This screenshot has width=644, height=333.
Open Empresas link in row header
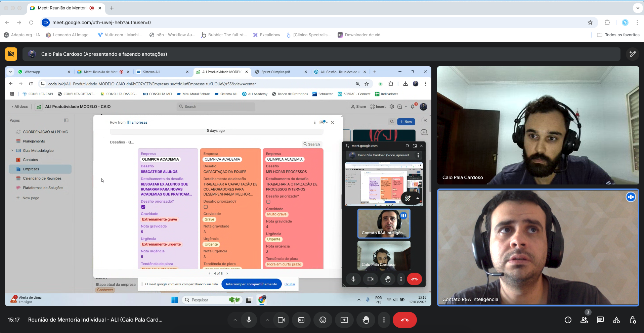137,123
